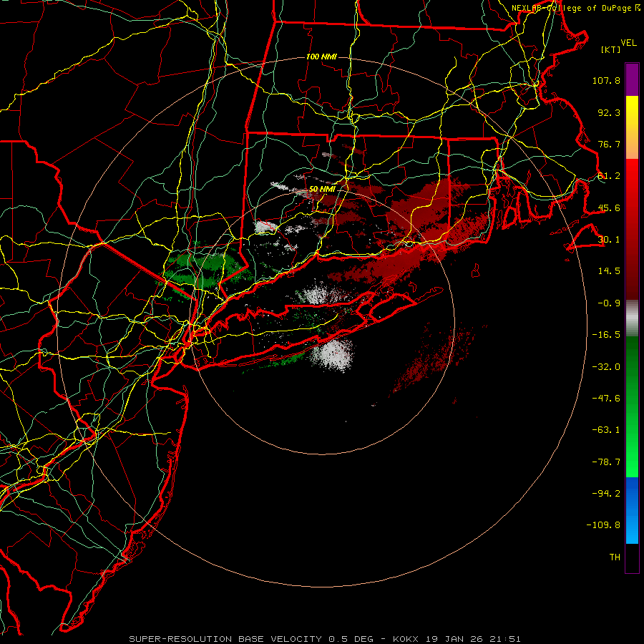Click SUPER-RESOLUTION BASE VELOCITY in the footer
The height and width of the screenshot is (644, 644).
point(225,639)
